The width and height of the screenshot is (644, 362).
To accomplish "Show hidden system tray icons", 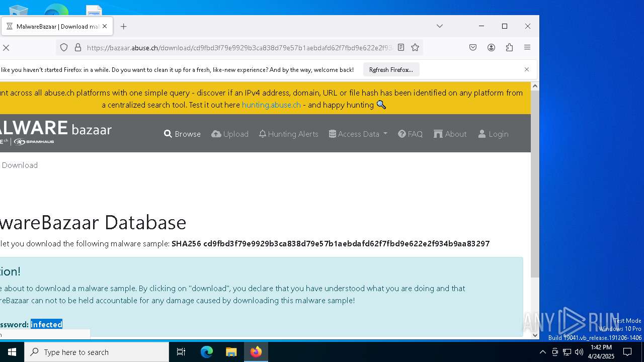I will point(542,352).
